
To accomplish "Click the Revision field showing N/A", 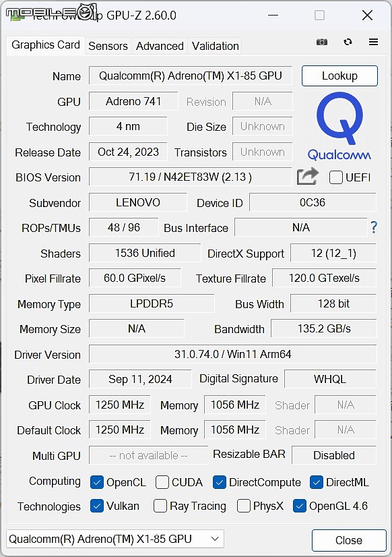I will pos(263,101).
